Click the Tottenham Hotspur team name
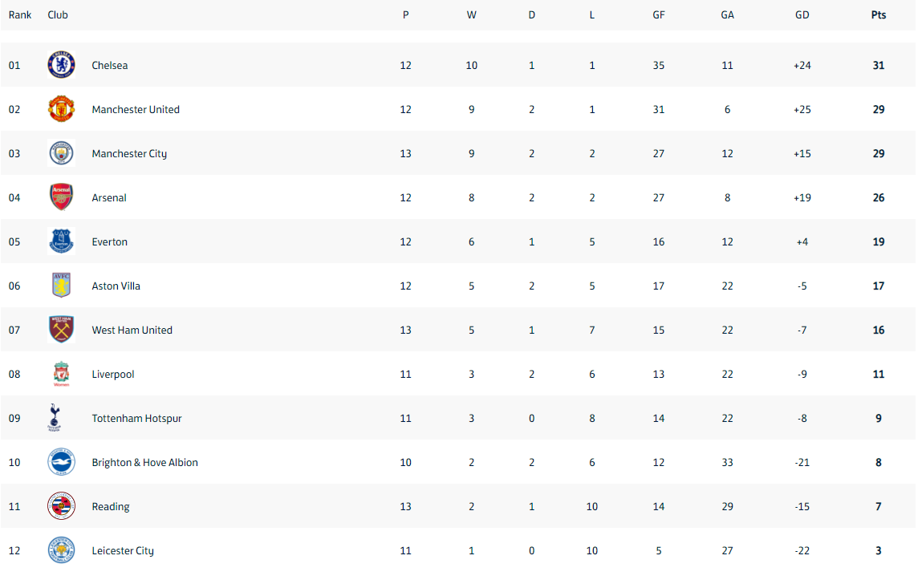The image size is (922, 588). [x=136, y=418]
